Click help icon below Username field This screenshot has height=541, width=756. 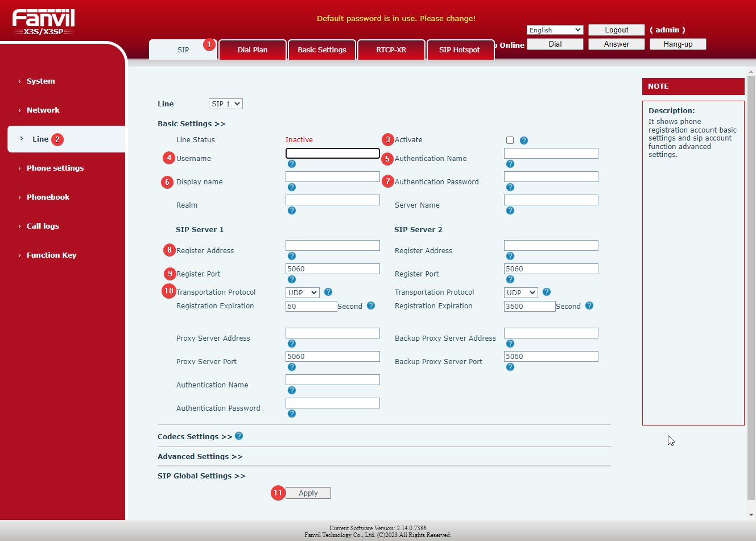click(291, 164)
